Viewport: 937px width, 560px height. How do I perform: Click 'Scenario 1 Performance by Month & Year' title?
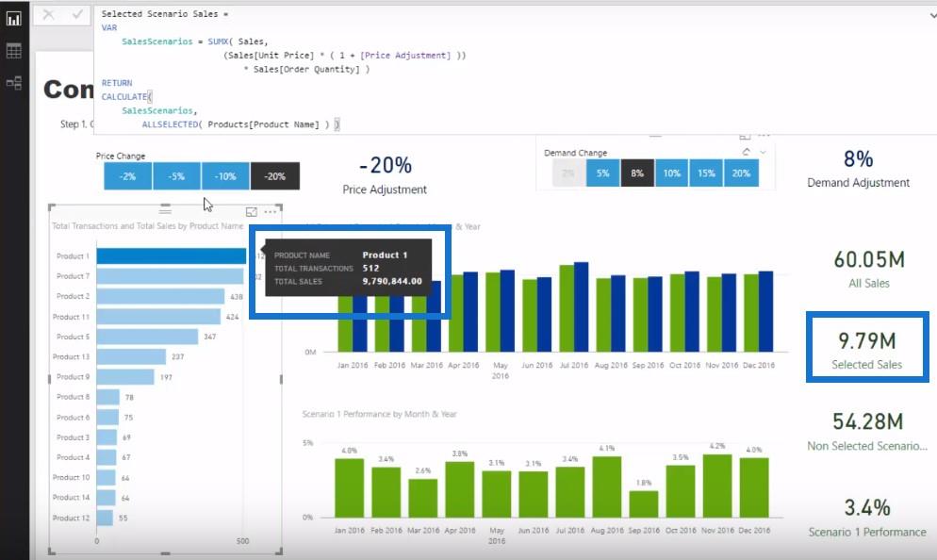(379, 414)
